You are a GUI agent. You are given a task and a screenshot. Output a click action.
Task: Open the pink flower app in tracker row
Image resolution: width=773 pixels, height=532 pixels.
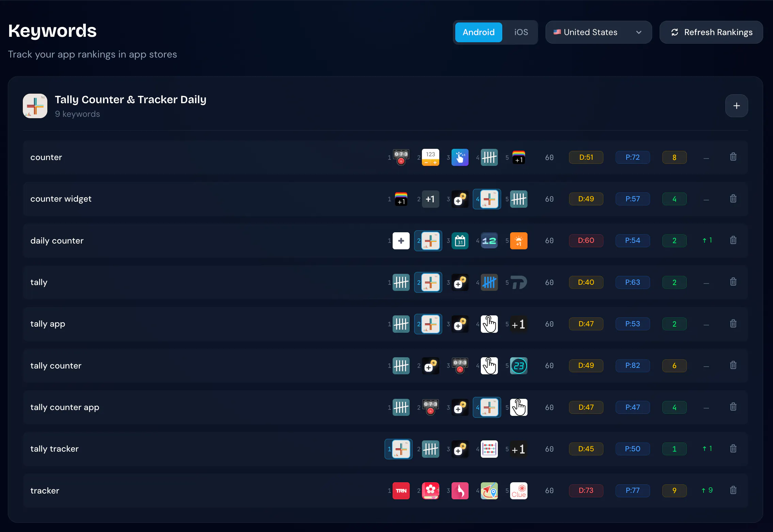(430, 491)
